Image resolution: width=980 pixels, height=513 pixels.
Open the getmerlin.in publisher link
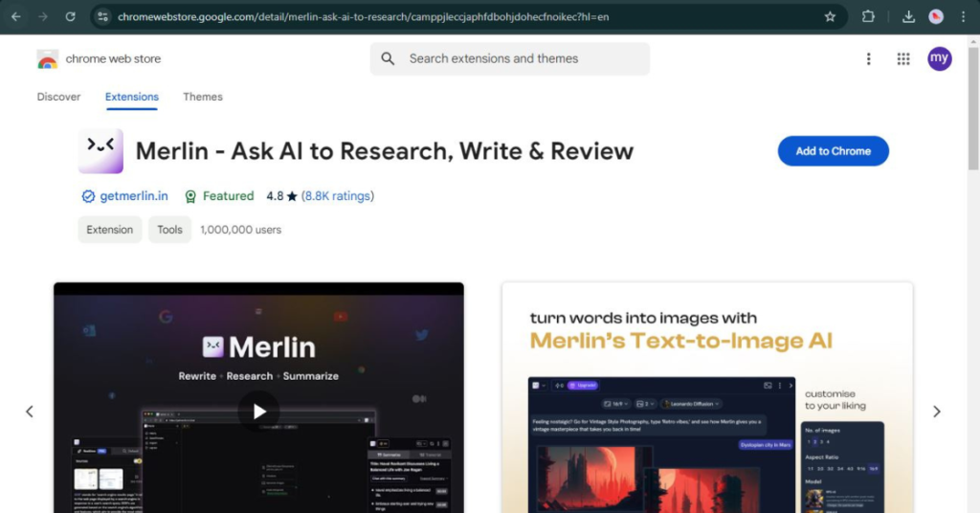[x=134, y=196]
